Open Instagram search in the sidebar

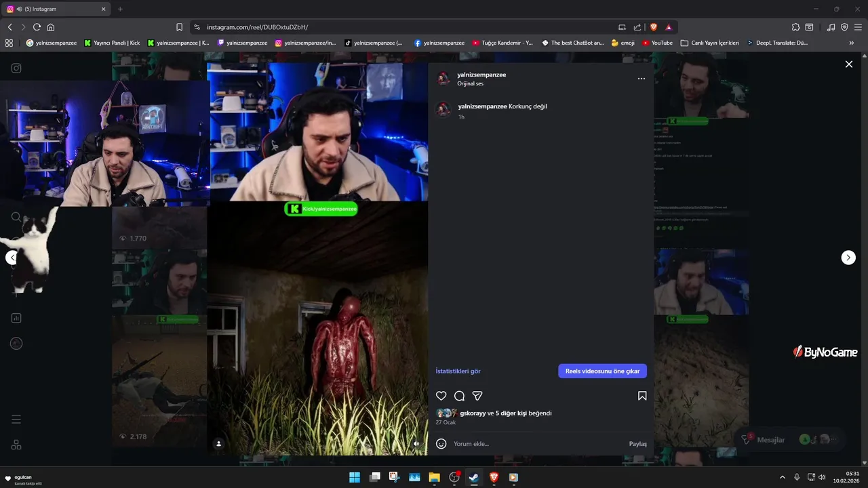[x=16, y=217]
